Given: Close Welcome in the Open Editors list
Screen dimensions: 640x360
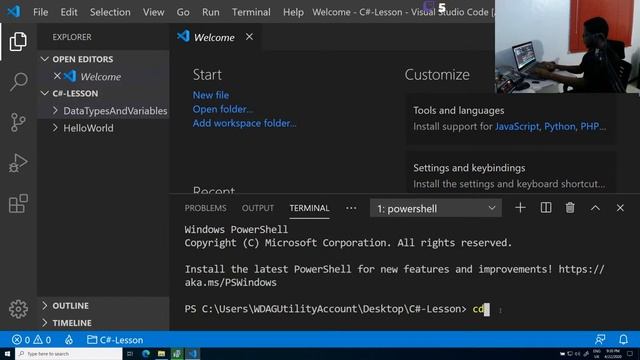Looking at the screenshot, I should 57,76.
